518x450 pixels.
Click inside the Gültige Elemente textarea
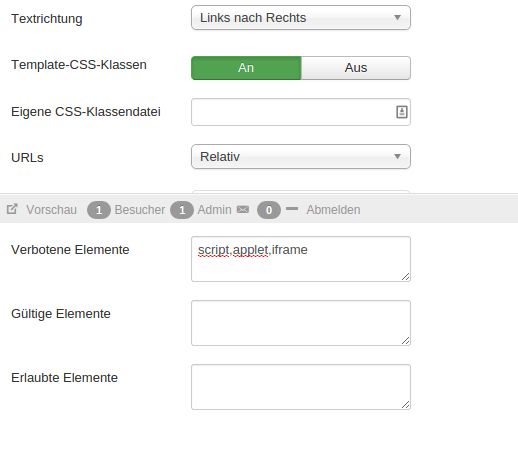click(x=301, y=323)
